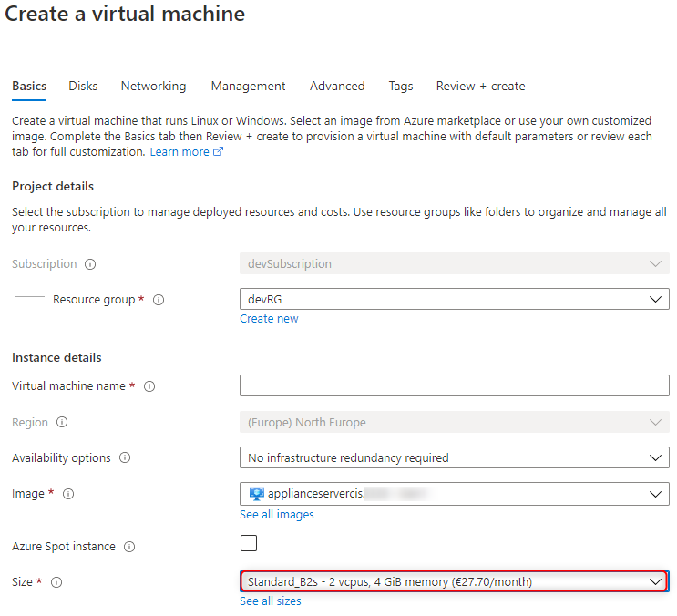Click the See all sizes link
The width and height of the screenshot is (677, 616).
pos(271,601)
